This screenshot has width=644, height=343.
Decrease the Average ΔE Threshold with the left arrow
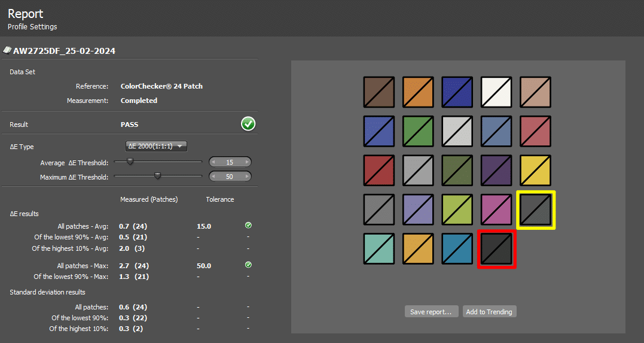pyautogui.click(x=213, y=162)
